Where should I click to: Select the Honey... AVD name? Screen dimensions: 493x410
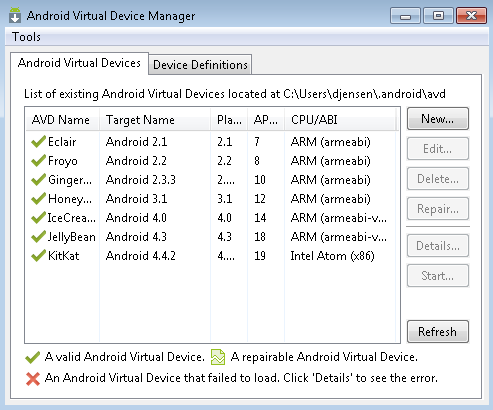[70, 199]
